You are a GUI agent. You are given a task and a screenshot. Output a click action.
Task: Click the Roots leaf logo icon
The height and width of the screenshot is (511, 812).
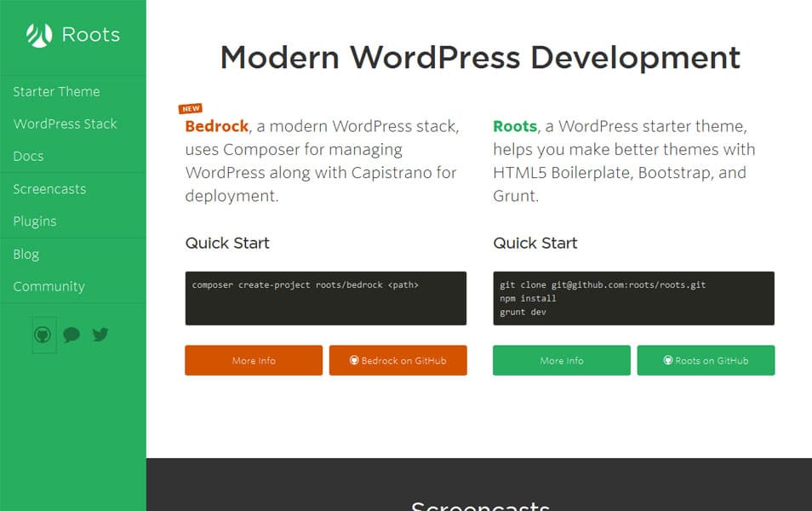click(x=39, y=35)
